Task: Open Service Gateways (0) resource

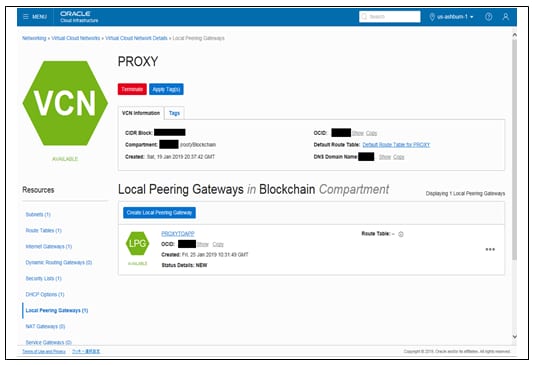Action: (49, 342)
